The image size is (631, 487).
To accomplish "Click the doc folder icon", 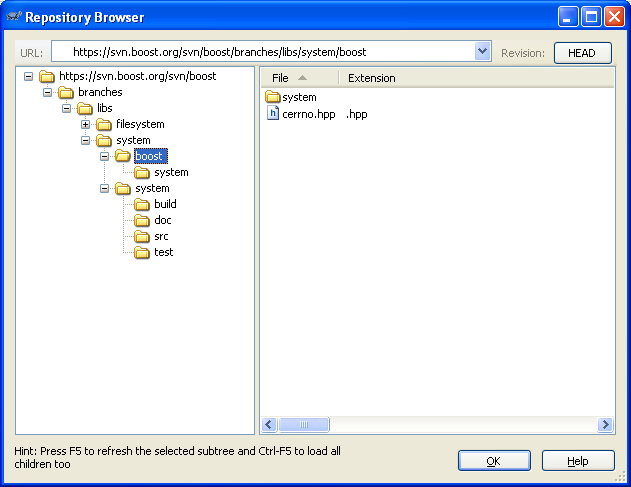I will (142, 220).
